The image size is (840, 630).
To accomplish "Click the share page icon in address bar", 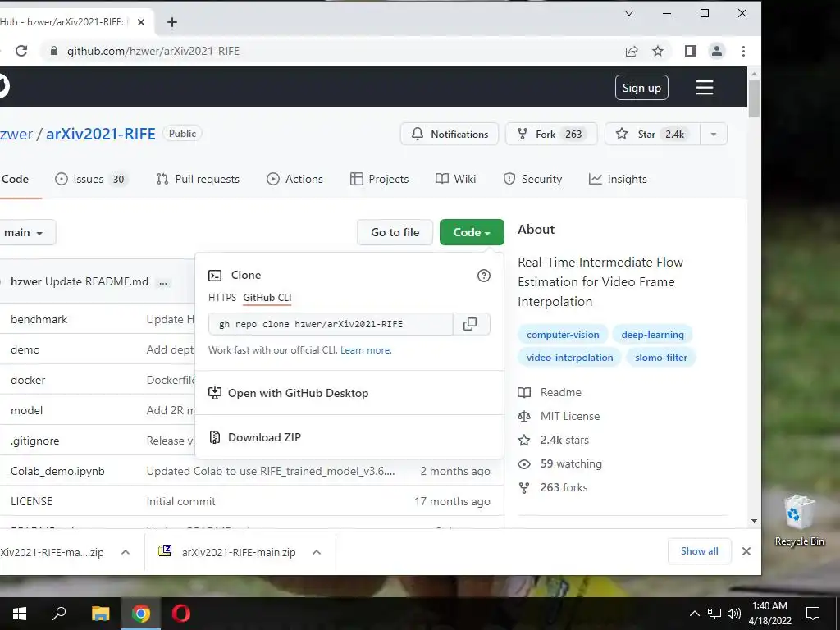I will 632,51.
